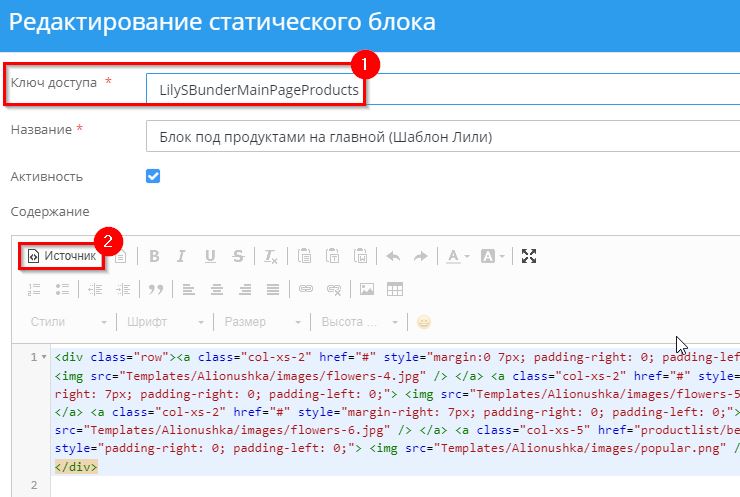Toggle italic formatting in editor toolbar
The image size is (740, 497).
pyautogui.click(x=182, y=256)
